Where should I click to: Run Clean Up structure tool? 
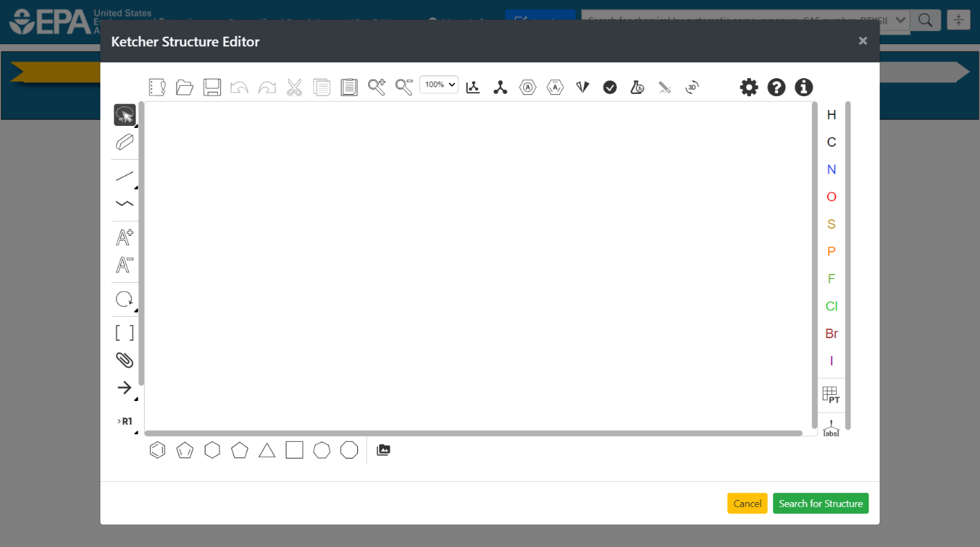pyautogui.click(x=500, y=87)
